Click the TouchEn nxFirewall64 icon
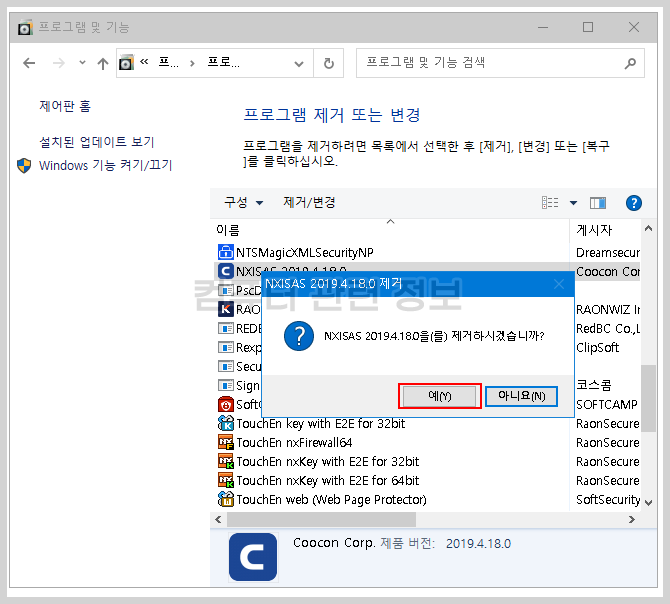Image resolution: width=670 pixels, height=604 pixels. [x=226, y=442]
